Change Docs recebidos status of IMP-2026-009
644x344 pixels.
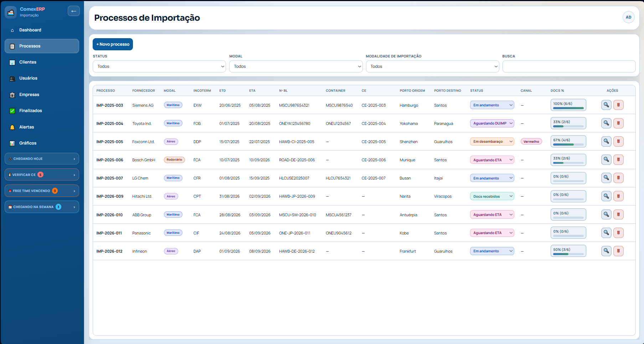pos(492,196)
